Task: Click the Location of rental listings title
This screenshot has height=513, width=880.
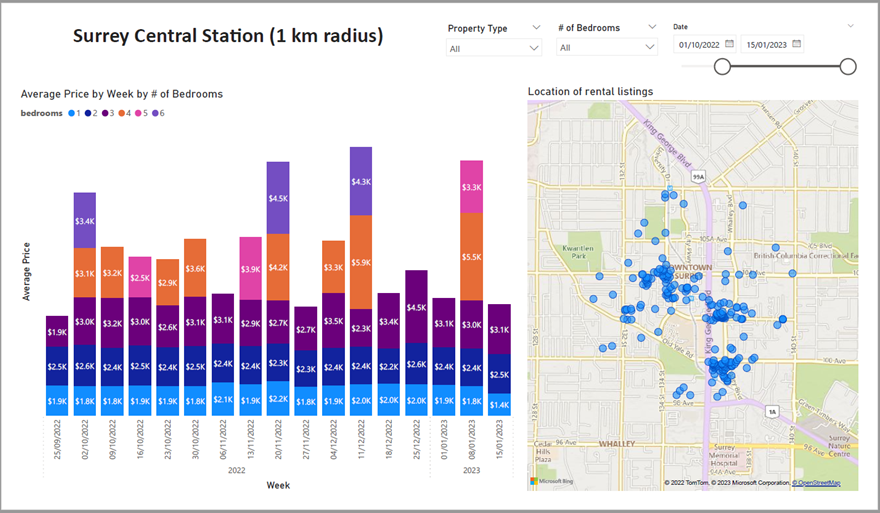Action: 590,91
